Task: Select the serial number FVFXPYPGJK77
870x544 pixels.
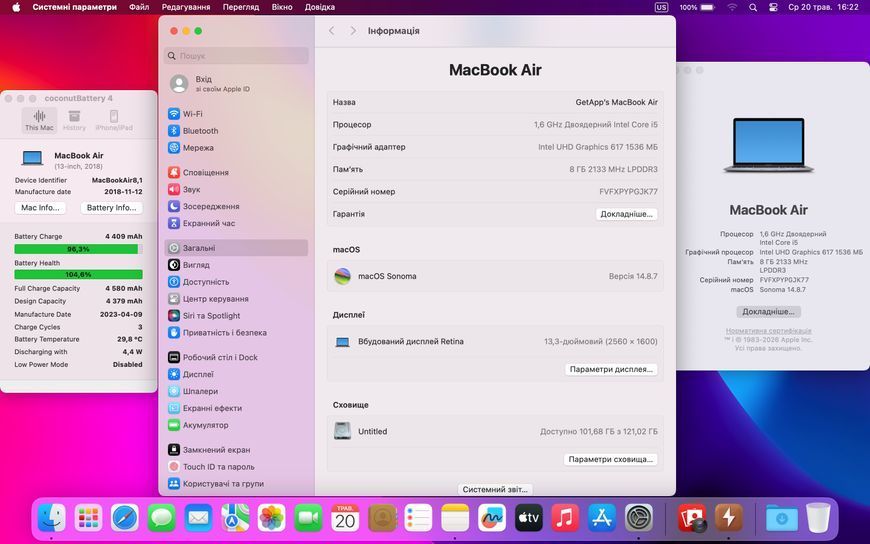Action: tap(628, 192)
